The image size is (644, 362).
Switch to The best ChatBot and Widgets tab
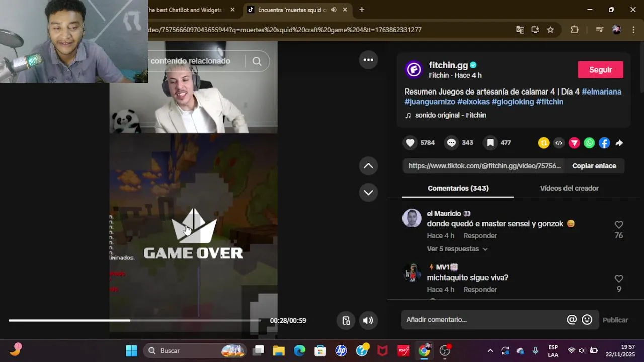click(185, 10)
